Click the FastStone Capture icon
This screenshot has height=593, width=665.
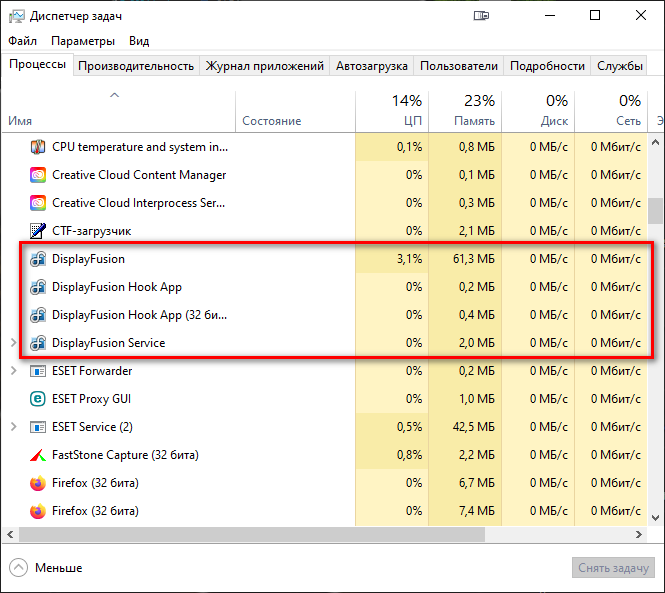(38, 455)
